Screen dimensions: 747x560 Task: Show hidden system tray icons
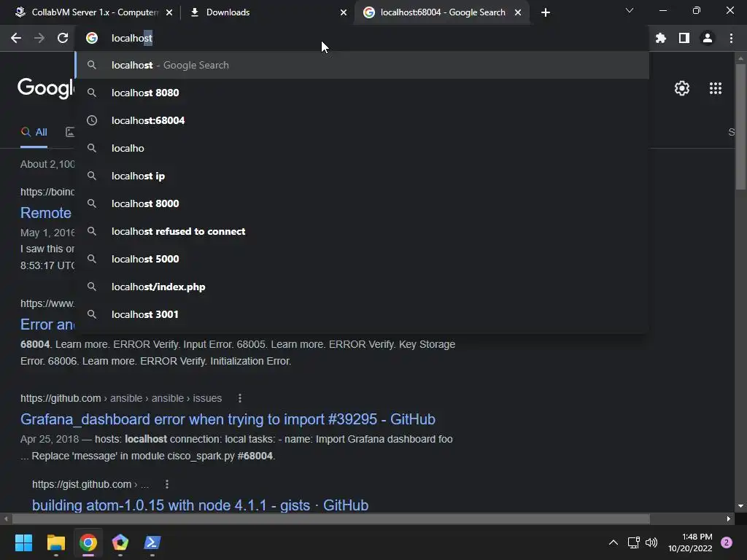tap(614, 542)
